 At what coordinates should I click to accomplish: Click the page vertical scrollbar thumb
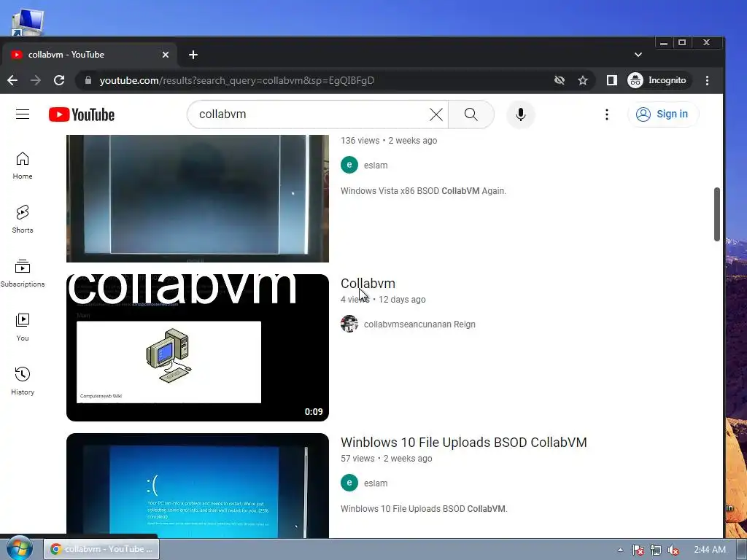717,214
